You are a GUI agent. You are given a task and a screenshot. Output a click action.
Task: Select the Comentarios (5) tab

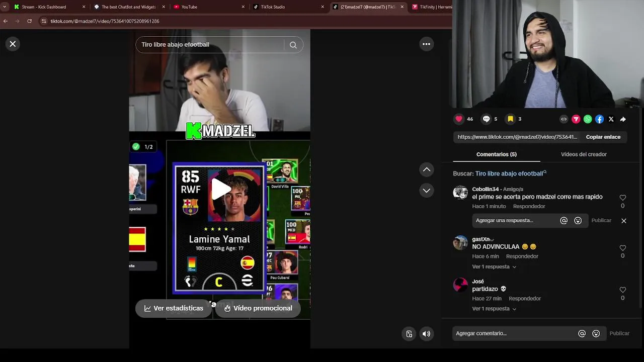[496, 154]
